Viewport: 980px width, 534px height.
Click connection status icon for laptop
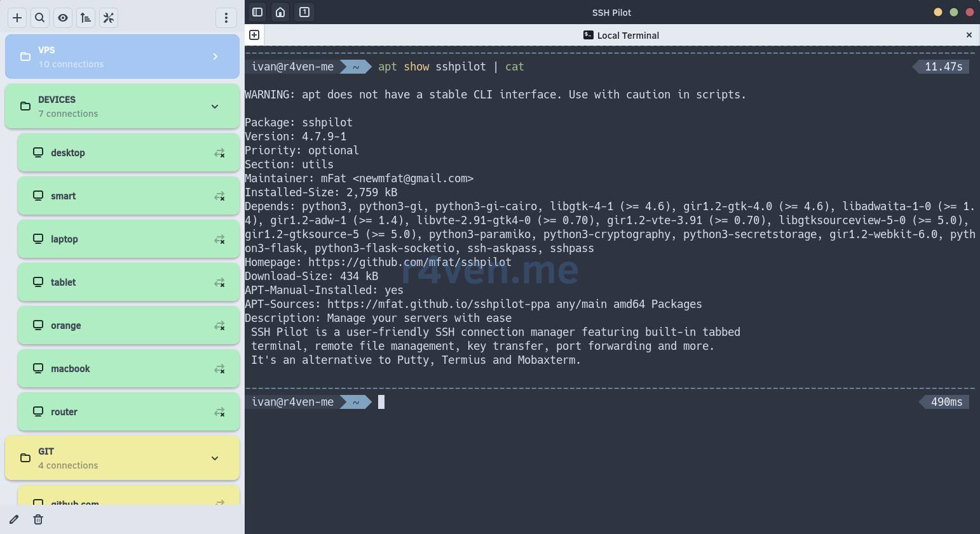click(x=219, y=239)
